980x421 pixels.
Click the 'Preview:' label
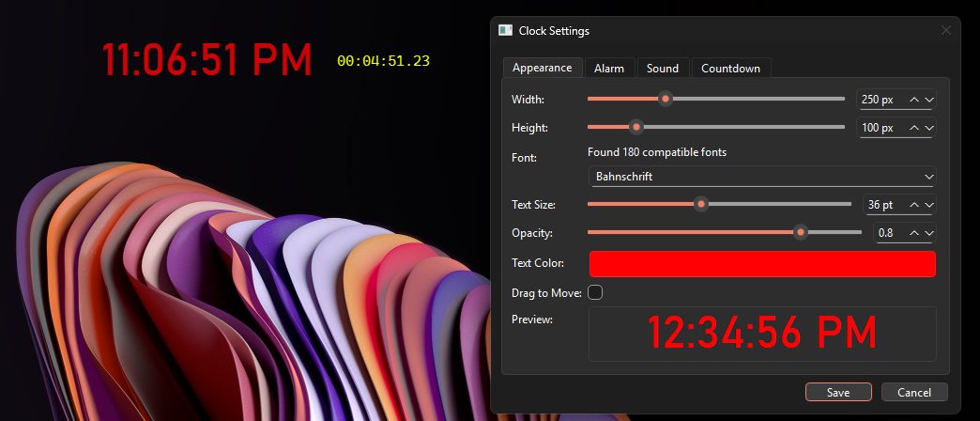532,320
